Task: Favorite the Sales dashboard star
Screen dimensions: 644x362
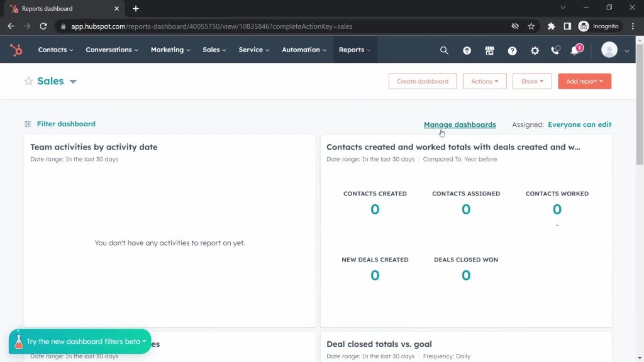Action: (28, 81)
